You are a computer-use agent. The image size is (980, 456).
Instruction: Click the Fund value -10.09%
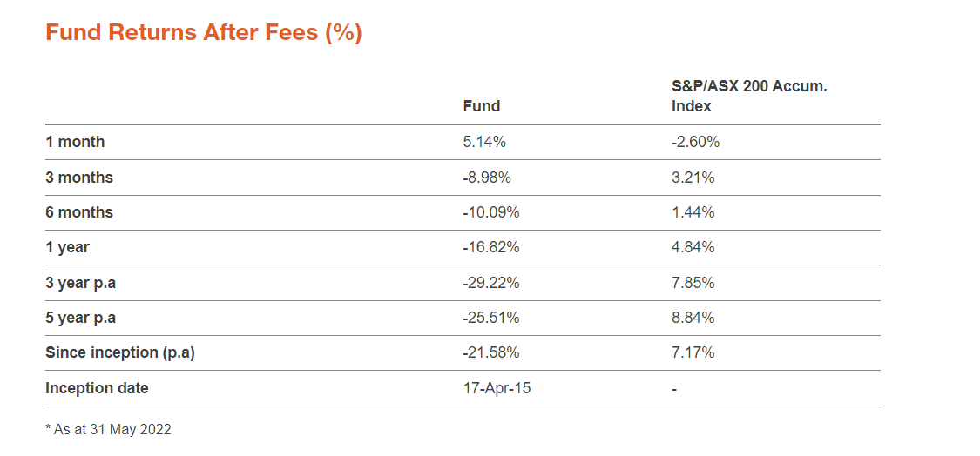[491, 213]
